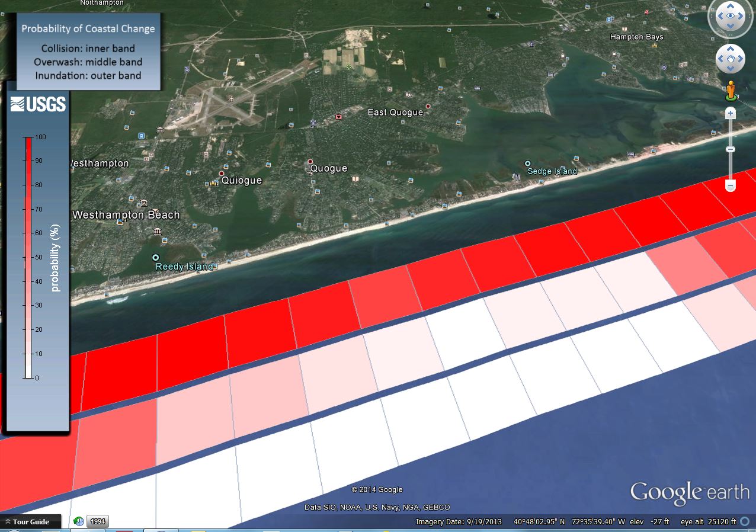This screenshot has width=756, height=532.
Task: Click the Quogue red place marker
Action: coord(310,162)
